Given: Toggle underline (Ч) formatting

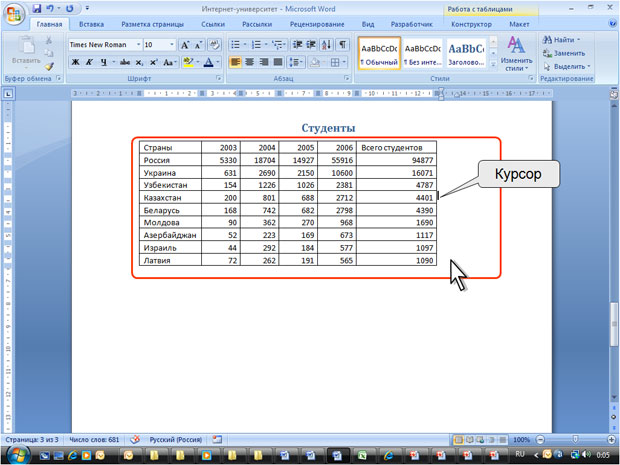Looking at the screenshot, I should 103,62.
